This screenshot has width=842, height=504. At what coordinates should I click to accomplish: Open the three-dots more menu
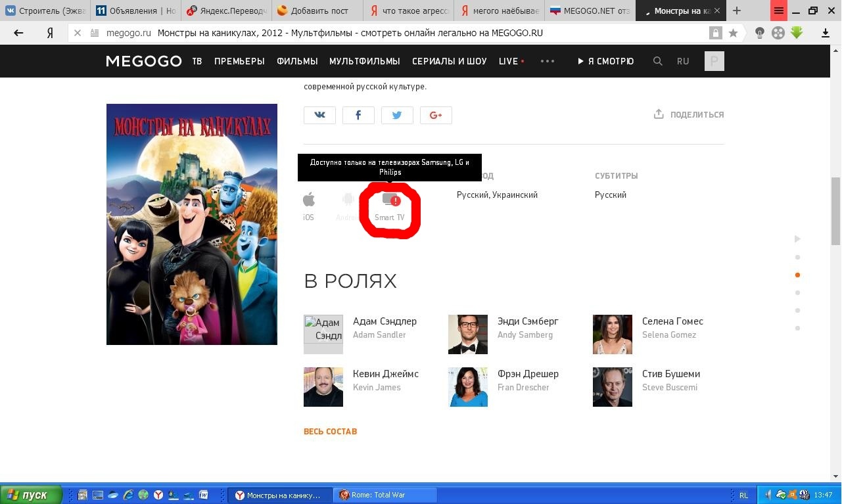pyautogui.click(x=548, y=61)
